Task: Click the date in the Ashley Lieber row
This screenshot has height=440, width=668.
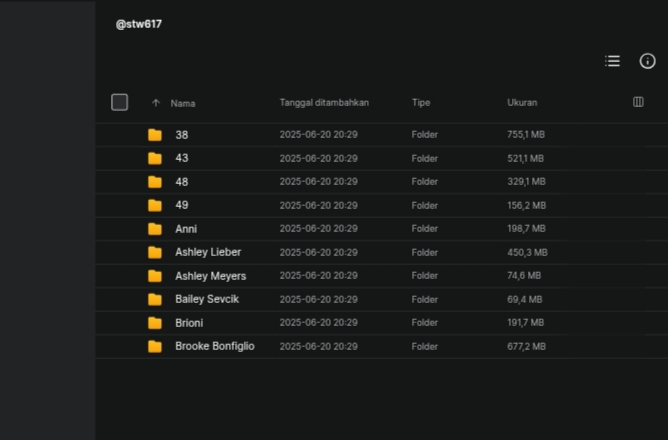Action: point(318,252)
